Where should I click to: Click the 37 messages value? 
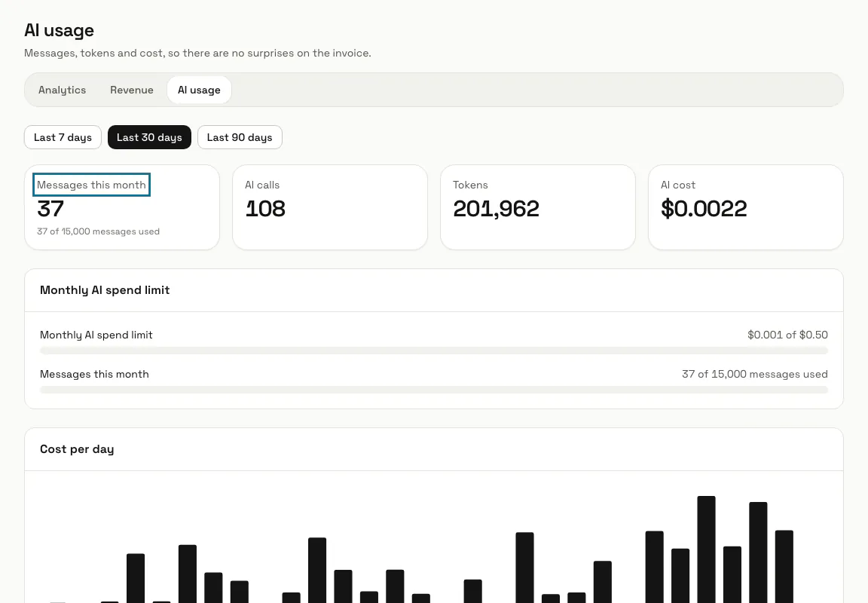tap(50, 209)
